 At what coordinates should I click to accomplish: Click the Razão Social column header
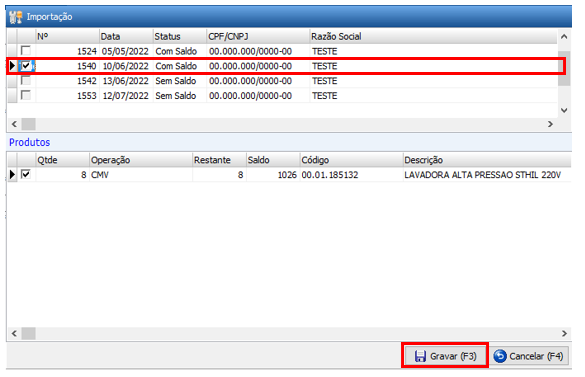(x=434, y=37)
